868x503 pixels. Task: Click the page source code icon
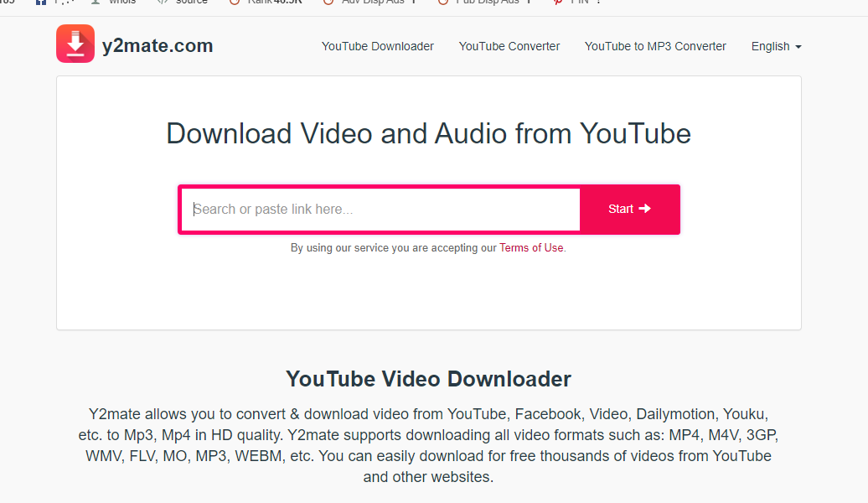point(164,3)
